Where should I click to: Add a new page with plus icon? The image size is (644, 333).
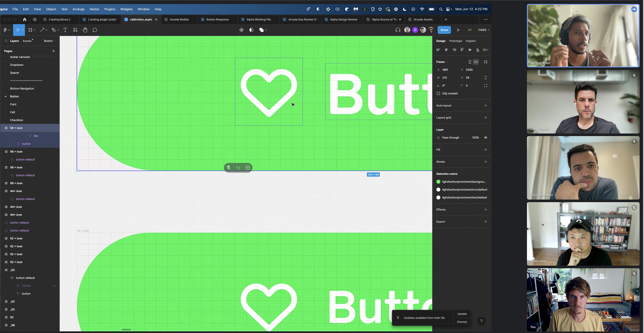click(53, 51)
